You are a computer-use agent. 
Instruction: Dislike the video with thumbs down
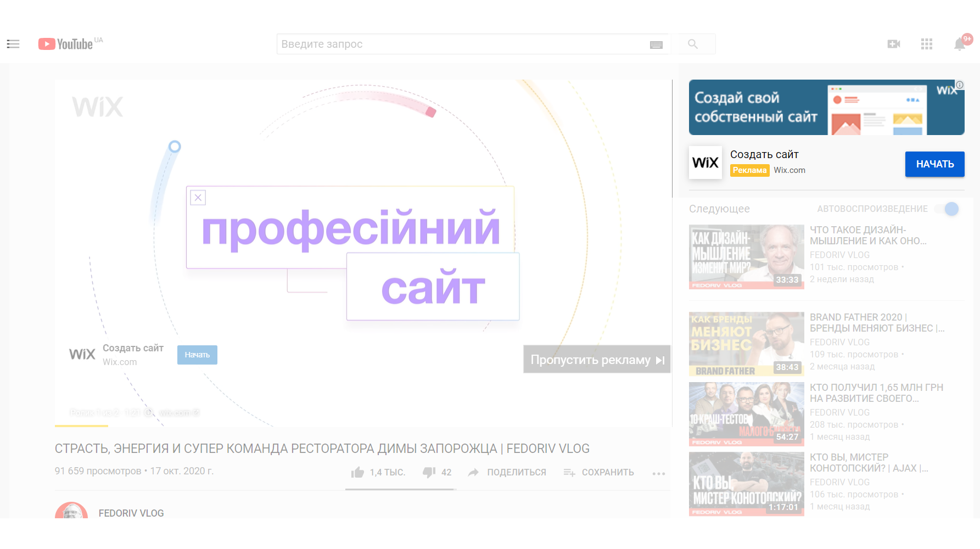429,472
